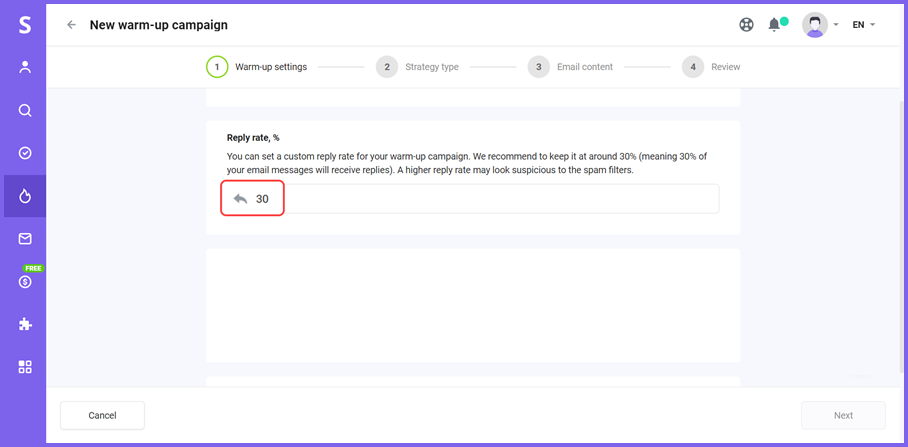Screen dimensions: 908x447
Task: Open the notifications bell
Action: pyautogui.click(x=774, y=25)
